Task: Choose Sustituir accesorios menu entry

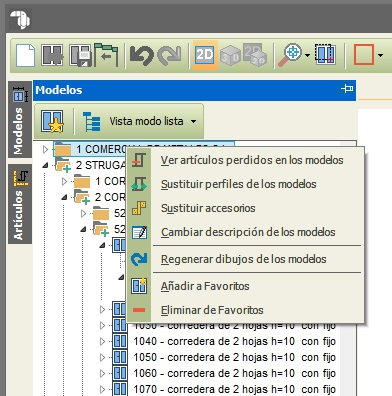Action: point(208,208)
